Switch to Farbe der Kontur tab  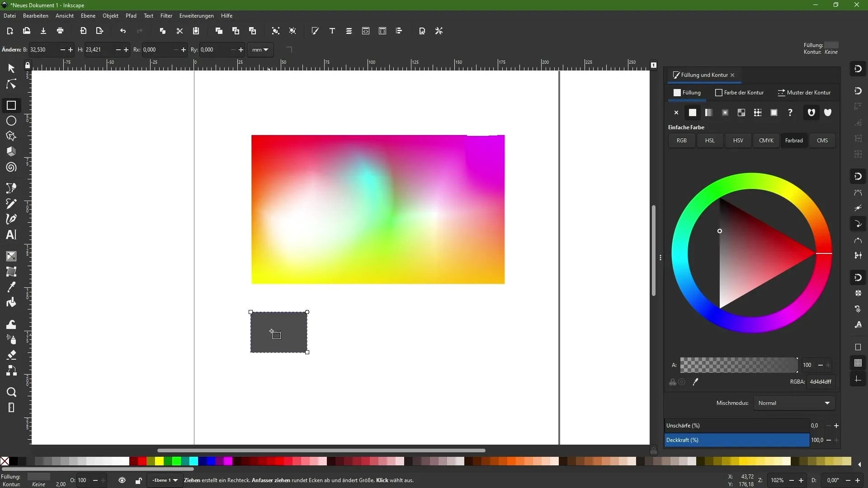(740, 93)
